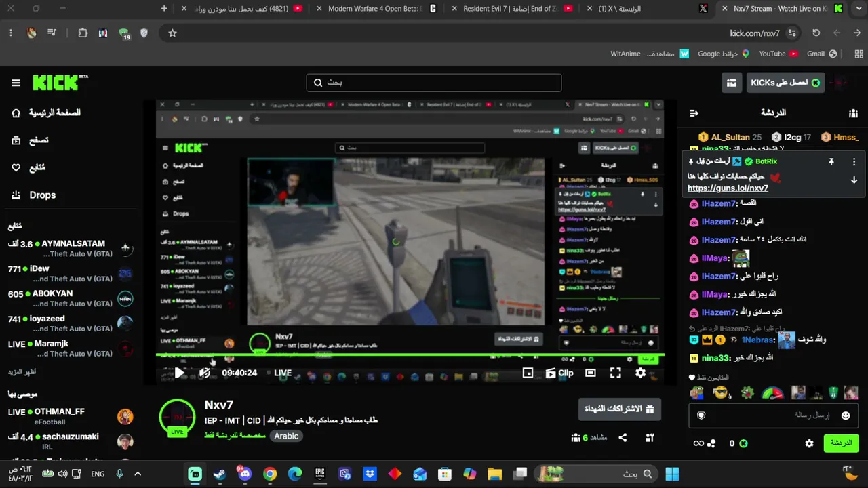Click the channel points infinity icon
Image resolution: width=868 pixels, height=488 pixels.
point(698,443)
